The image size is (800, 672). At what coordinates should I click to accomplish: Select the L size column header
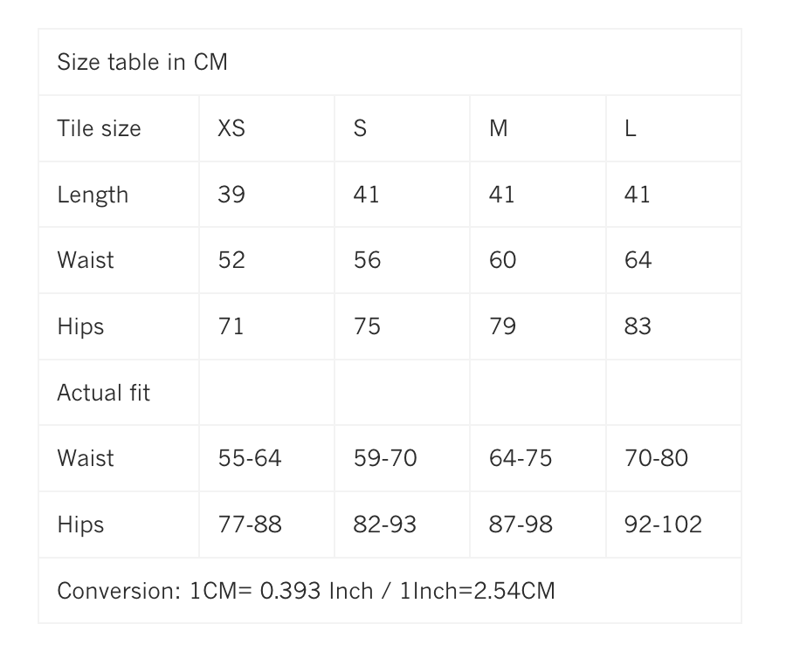click(631, 128)
